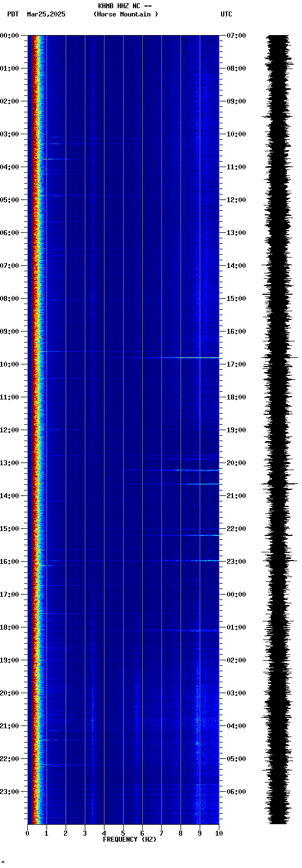Click the date label 'Mar25,2025'
The image size is (302, 868).
tap(46, 14)
